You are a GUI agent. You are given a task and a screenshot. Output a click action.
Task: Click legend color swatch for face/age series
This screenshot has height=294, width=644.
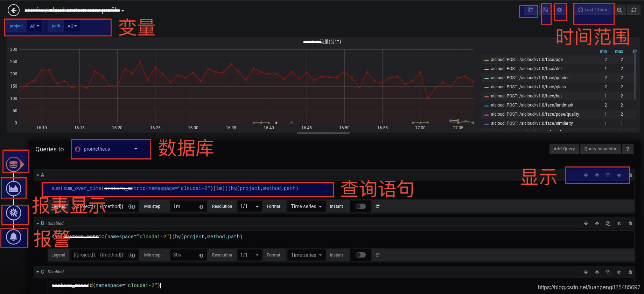click(486, 60)
